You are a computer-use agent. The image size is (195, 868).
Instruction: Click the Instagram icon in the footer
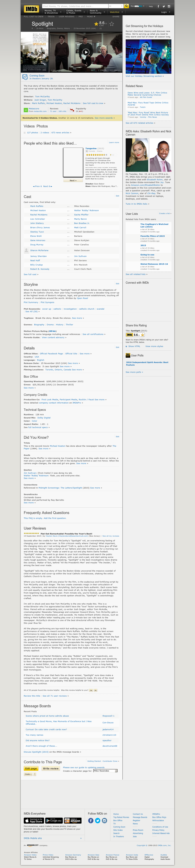[105, 821]
